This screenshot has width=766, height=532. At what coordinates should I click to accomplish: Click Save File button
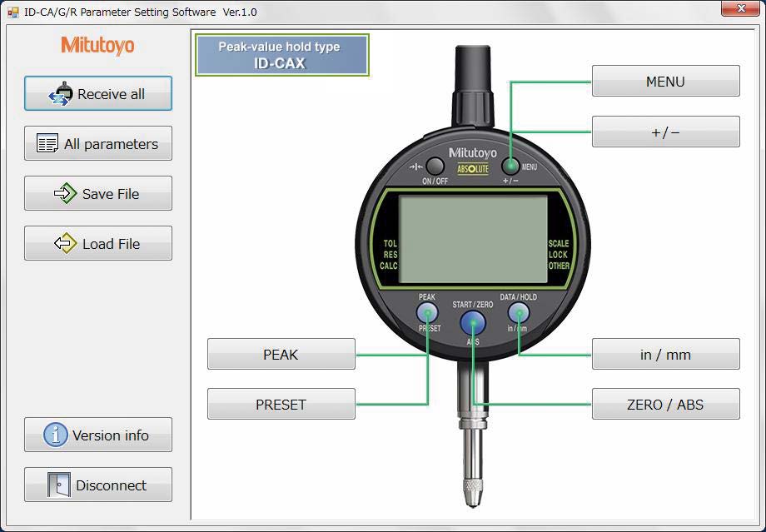tap(98, 193)
